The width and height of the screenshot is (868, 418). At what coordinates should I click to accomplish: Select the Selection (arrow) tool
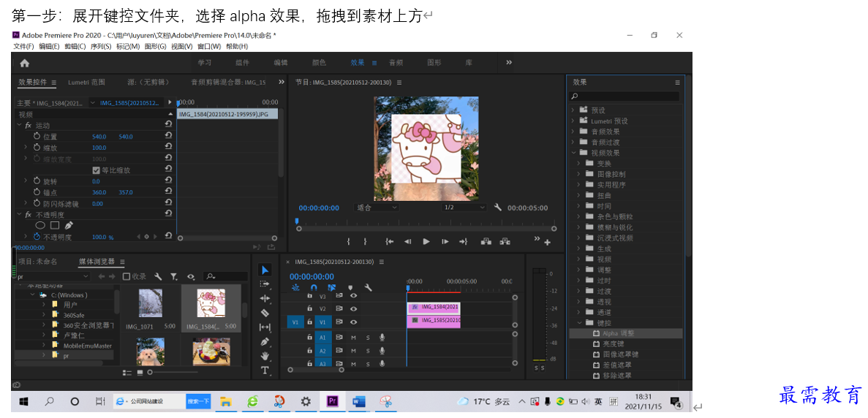click(265, 270)
